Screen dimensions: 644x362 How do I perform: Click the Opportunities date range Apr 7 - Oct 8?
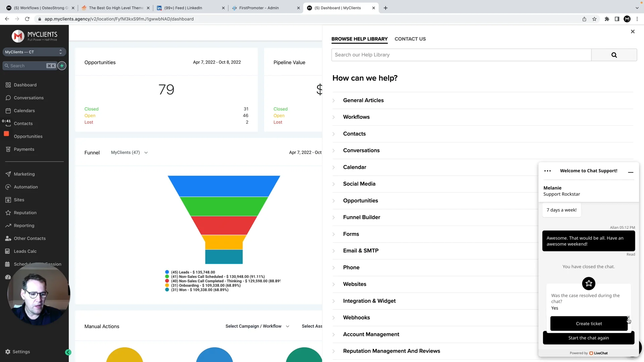coord(217,62)
